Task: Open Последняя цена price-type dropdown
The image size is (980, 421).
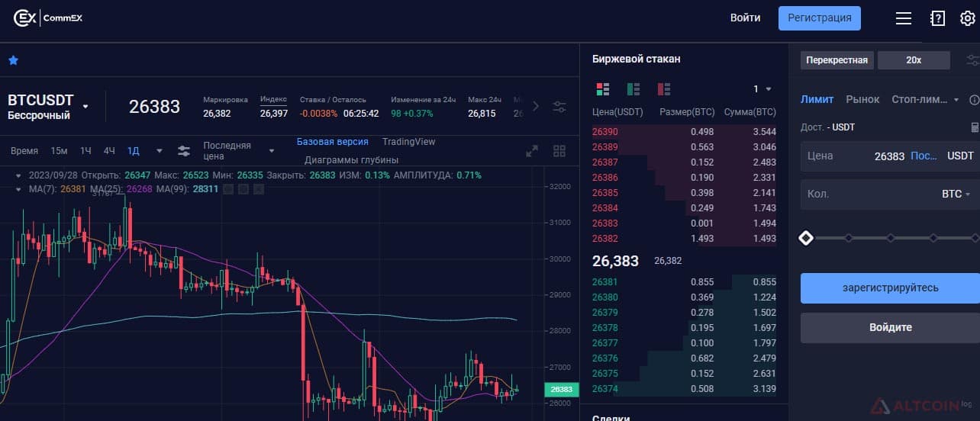Action: [x=239, y=150]
